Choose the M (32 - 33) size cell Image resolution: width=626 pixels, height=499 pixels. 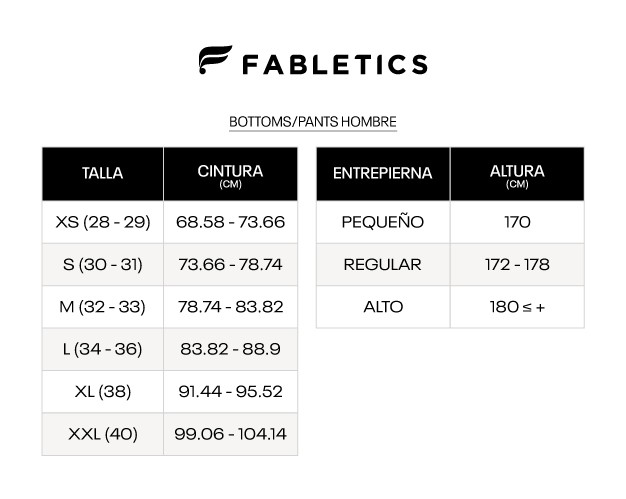tap(102, 307)
